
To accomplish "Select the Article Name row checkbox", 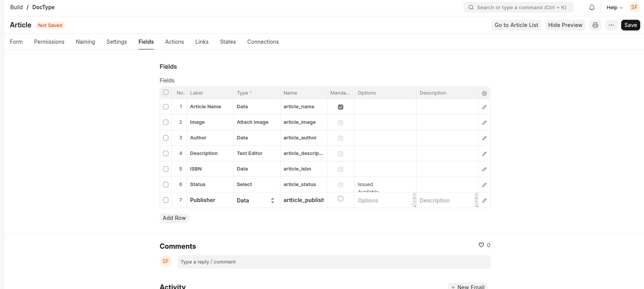I will point(166,107).
